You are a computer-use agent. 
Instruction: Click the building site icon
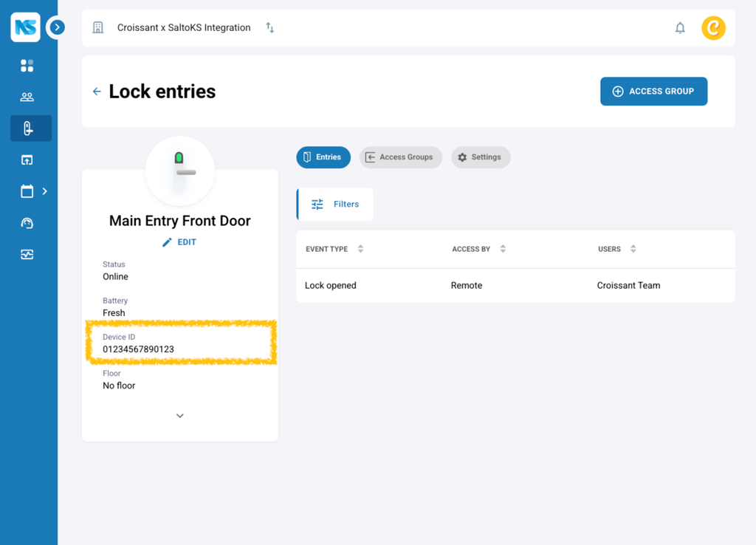(x=98, y=27)
